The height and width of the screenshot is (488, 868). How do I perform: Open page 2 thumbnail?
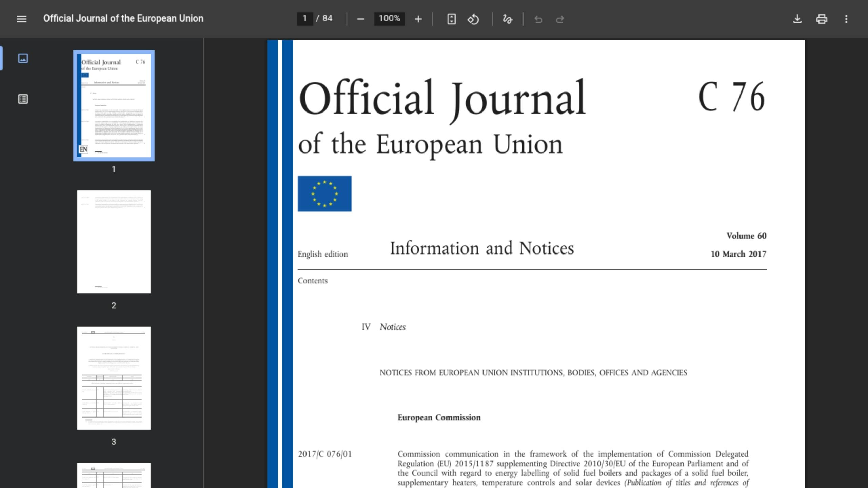click(114, 242)
